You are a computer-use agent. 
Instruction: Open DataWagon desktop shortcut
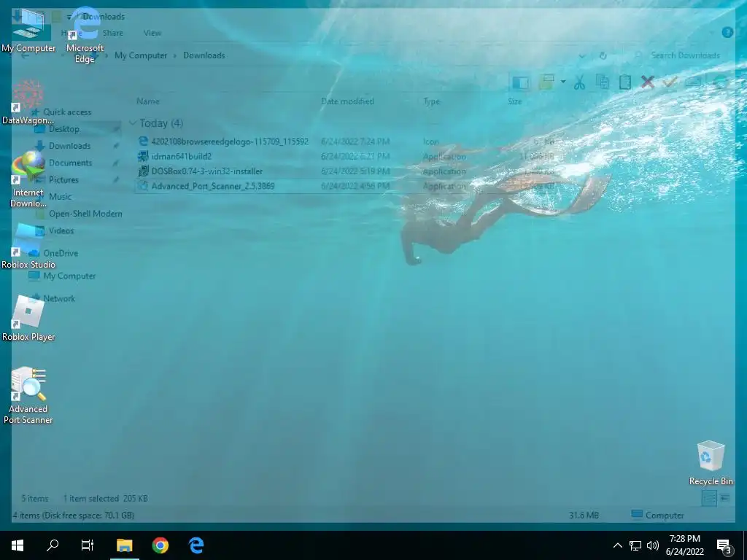[x=28, y=102]
